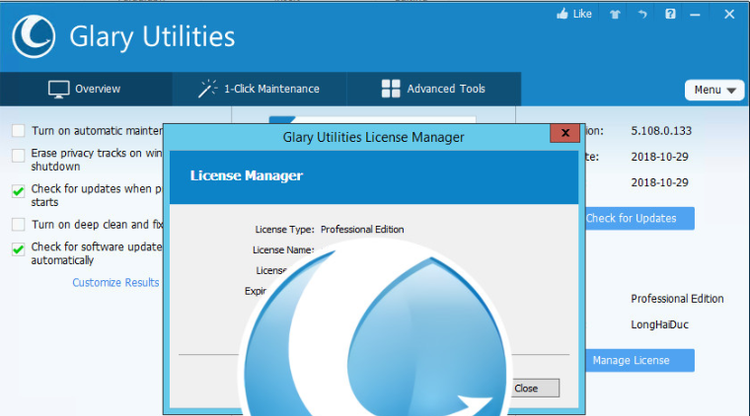This screenshot has width=750, height=416.
Task: Click the Overview monitor icon
Action: [x=59, y=89]
